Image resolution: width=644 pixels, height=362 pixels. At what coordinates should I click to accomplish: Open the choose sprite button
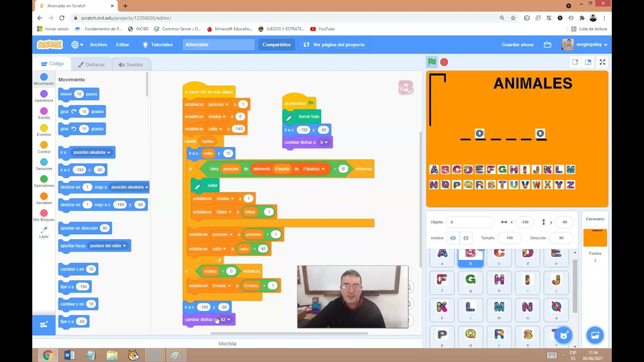[x=564, y=335]
